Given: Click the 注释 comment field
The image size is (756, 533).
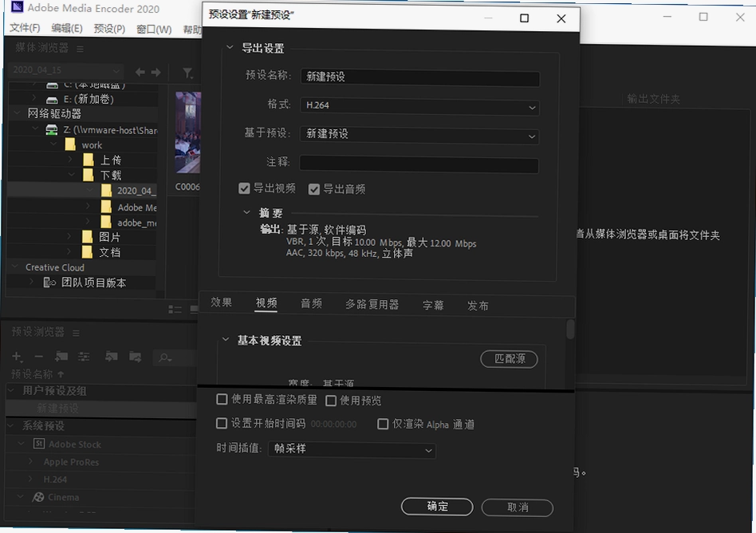Looking at the screenshot, I should click(x=419, y=164).
